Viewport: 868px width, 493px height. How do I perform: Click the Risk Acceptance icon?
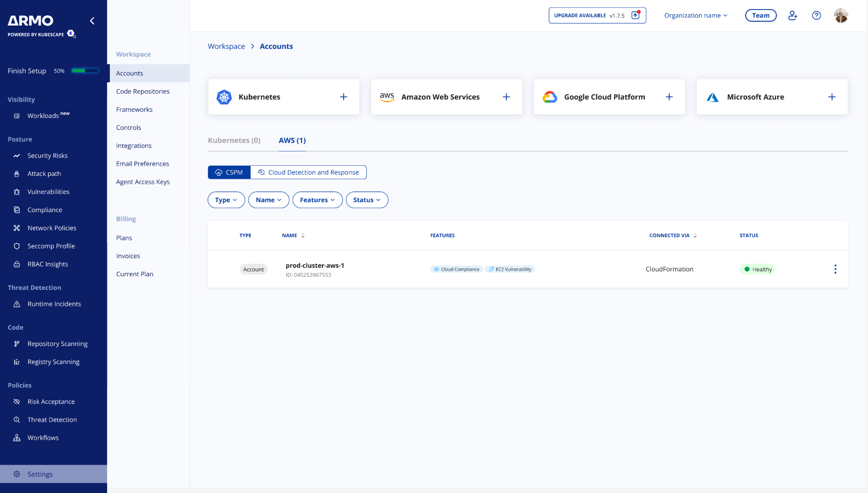[16, 402]
